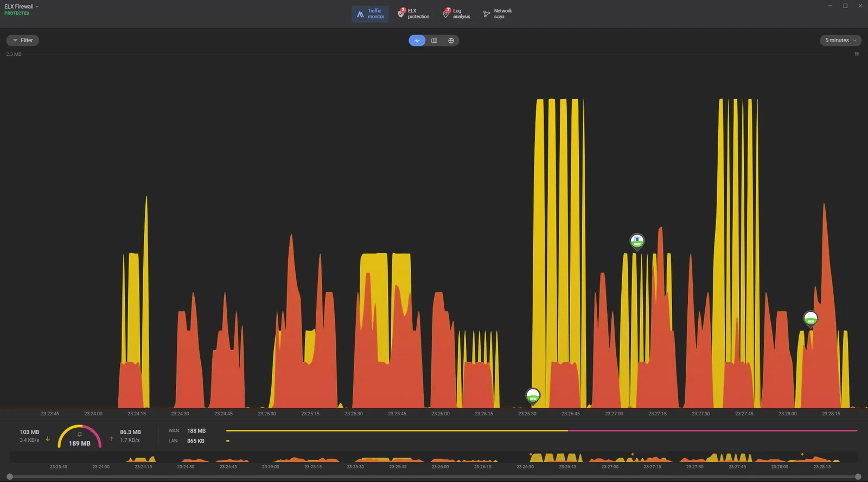
Task: Switch to the columns view toggle
Action: [434, 41]
